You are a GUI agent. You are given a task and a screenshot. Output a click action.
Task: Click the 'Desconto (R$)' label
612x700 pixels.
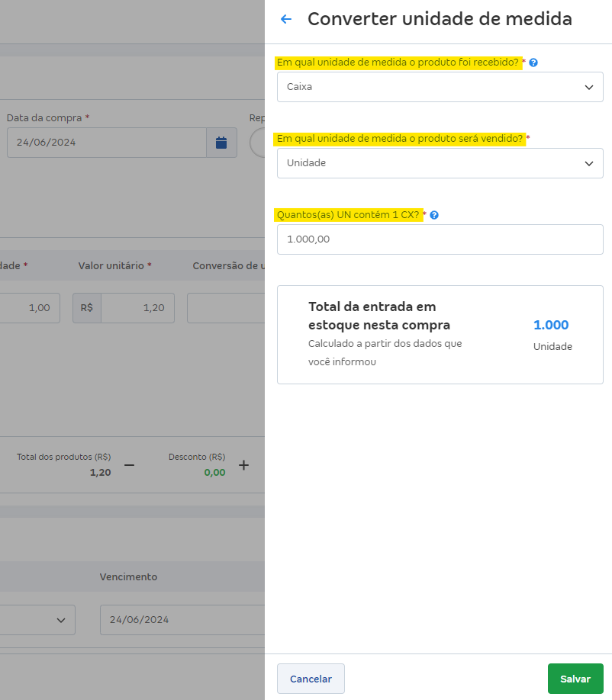[x=197, y=458]
